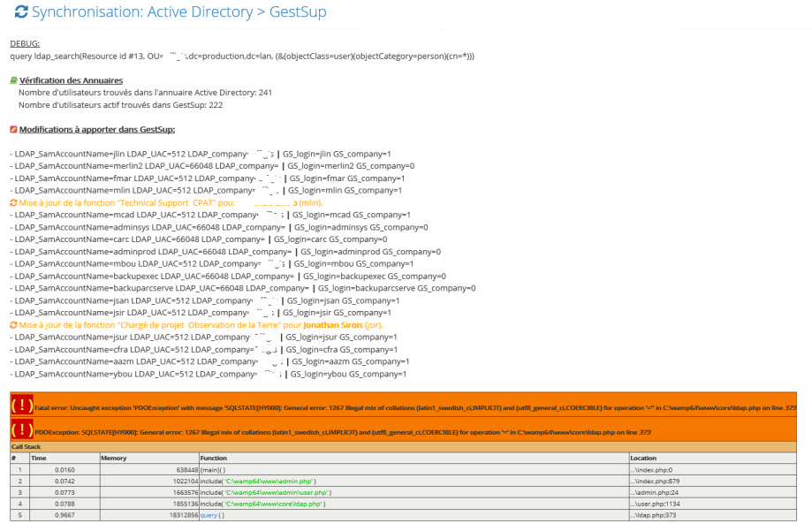Select the LDAP_SamAccountName=jlin line
Viewport: 812px width, 531px height.
pos(201,154)
